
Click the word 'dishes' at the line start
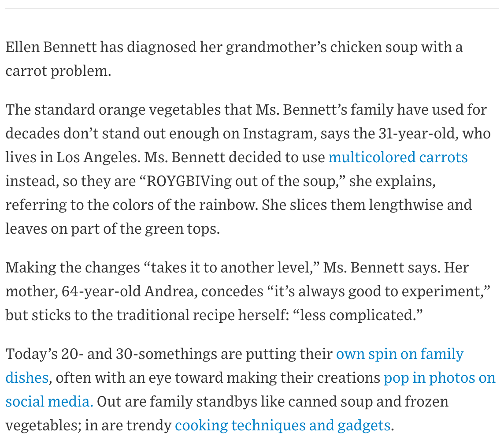coord(27,377)
